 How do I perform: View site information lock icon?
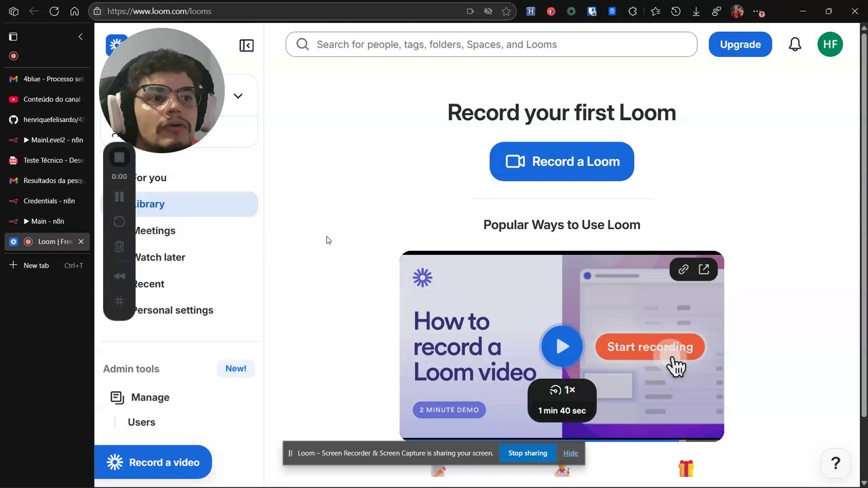pyautogui.click(x=98, y=12)
